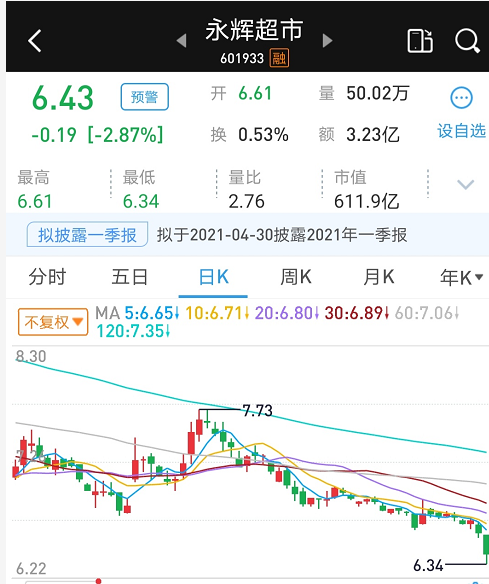The width and height of the screenshot is (489, 584).
Task: Switch to the 月K tab
Action: click(378, 277)
